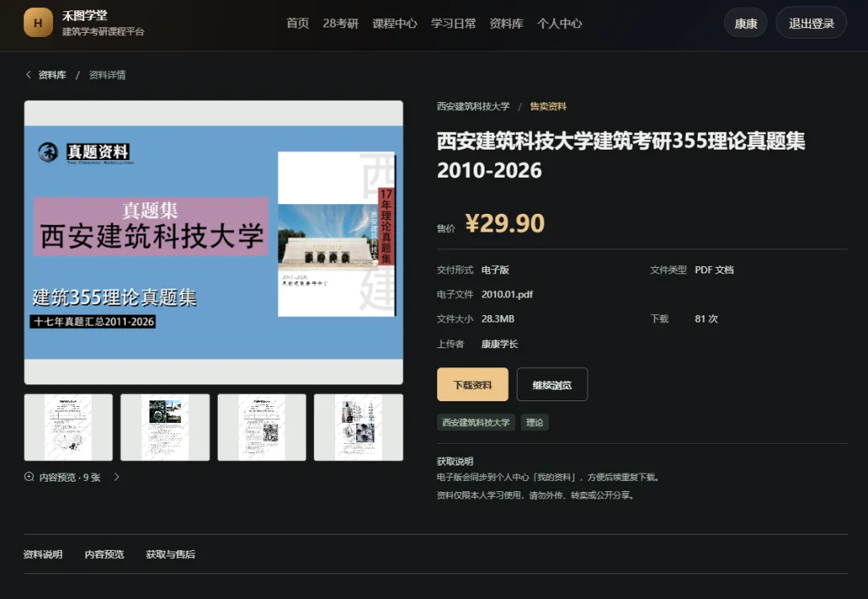868x599 pixels.
Task: Select the 西安建筑科技大学 tag chip
Action: click(x=476, y=422)
